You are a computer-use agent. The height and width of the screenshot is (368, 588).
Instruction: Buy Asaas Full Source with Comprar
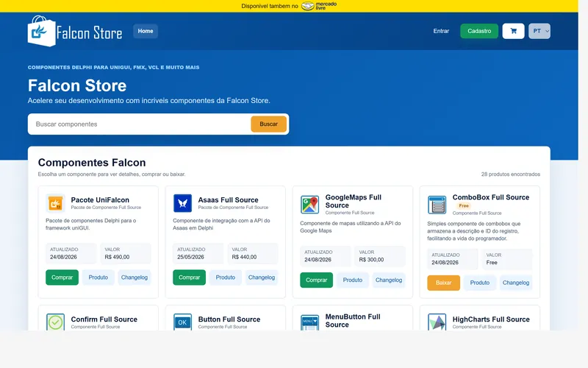click(190, 277)
